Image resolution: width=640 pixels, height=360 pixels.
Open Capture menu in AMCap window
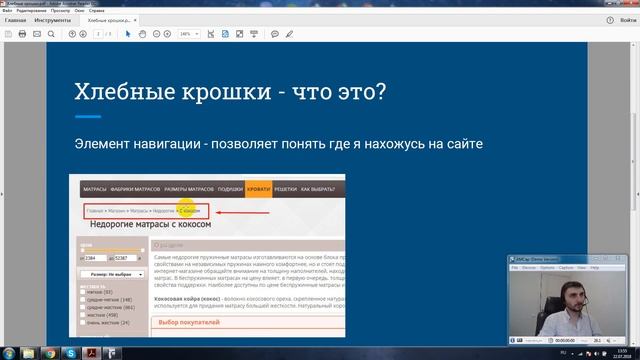566,268
